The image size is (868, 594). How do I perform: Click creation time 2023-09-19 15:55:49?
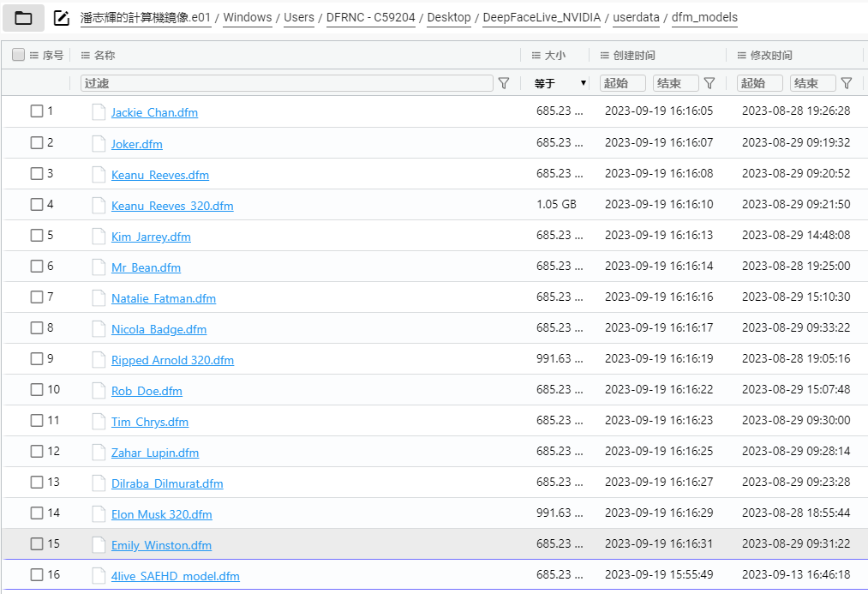click(x=659, y=574)
